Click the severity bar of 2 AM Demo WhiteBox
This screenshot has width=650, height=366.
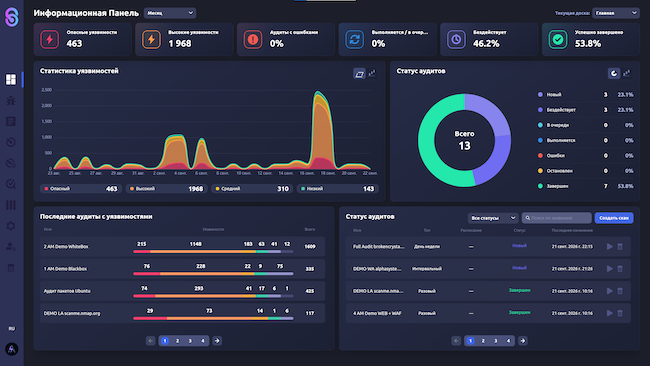213,252
